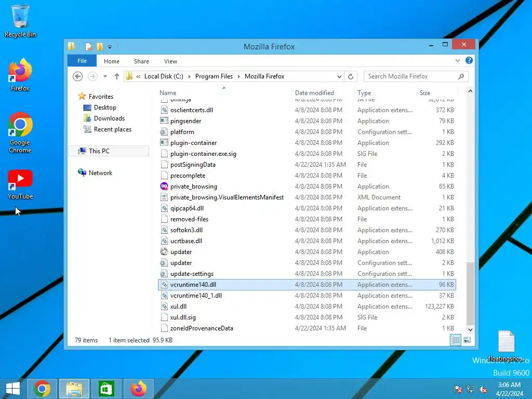
Task: Open Chrome from the taskbar
Action: pos(42,389)
